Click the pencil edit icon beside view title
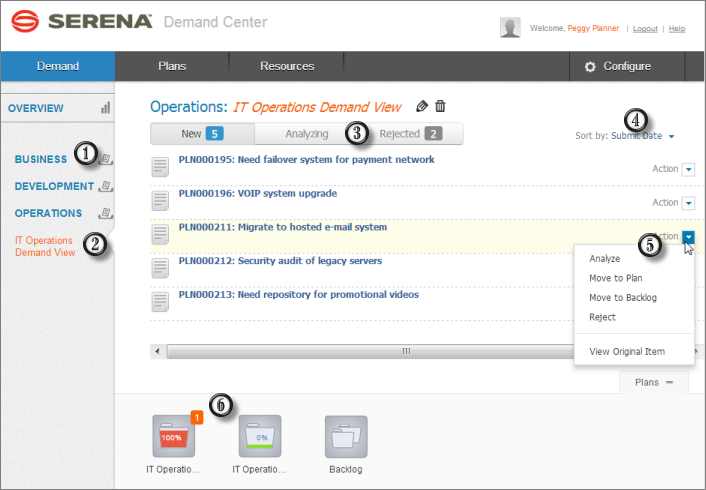The height and width of the screenshot is (490, 706). 422,106
